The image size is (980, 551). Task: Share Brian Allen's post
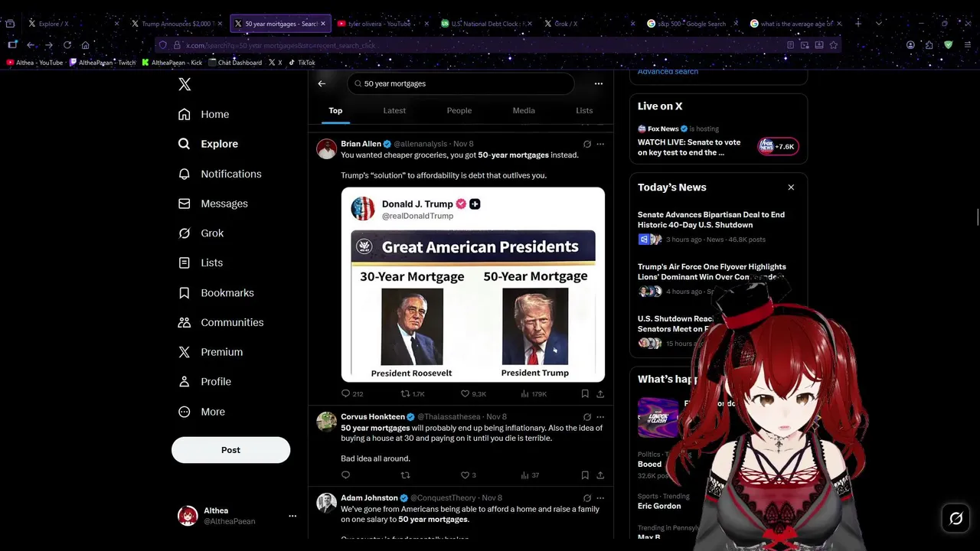tap(600, 394)
